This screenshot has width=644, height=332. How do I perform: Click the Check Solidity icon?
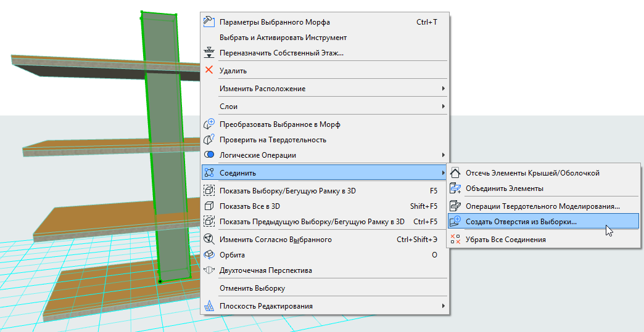click(208, 140)
